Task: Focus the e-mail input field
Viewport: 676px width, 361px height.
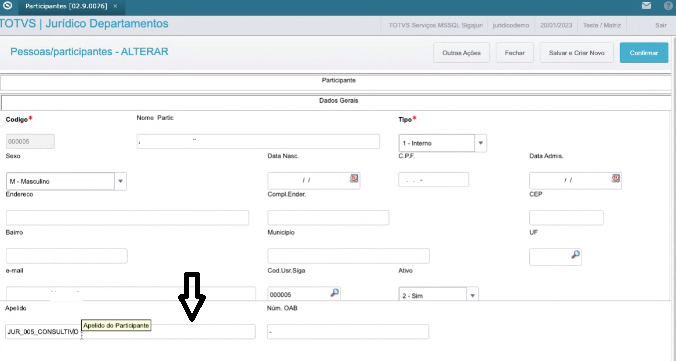Action: coord(131,293)
